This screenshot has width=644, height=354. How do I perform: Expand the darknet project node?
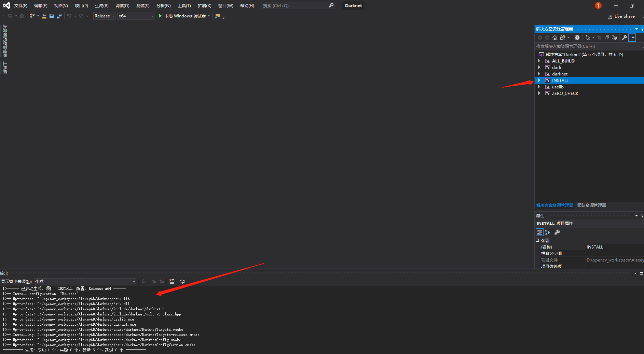coord(539,74)
